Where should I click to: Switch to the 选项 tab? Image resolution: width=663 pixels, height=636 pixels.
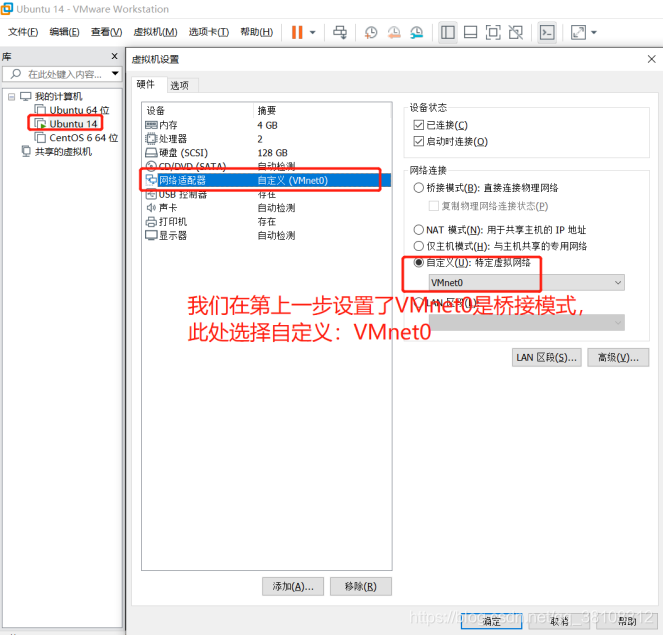click(179, 85)
